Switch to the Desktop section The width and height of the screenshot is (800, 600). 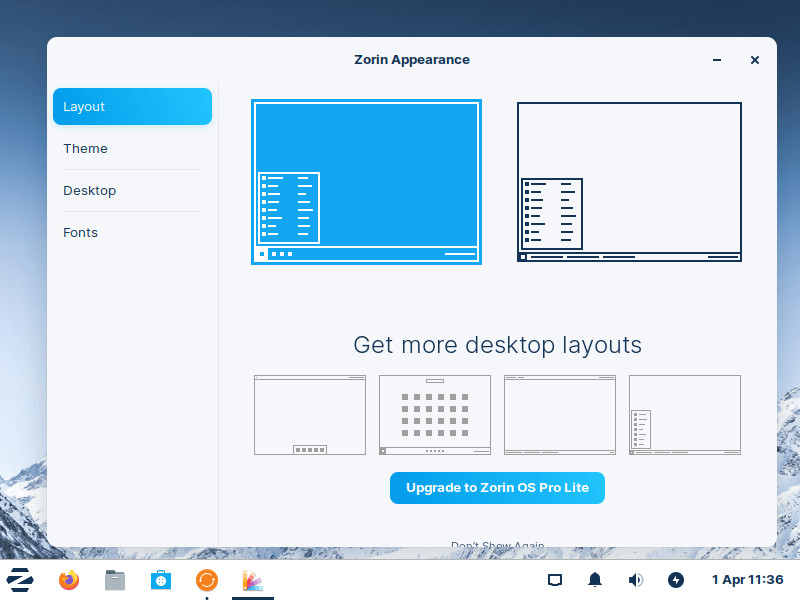pyautogui.click(x=132, y=190)
